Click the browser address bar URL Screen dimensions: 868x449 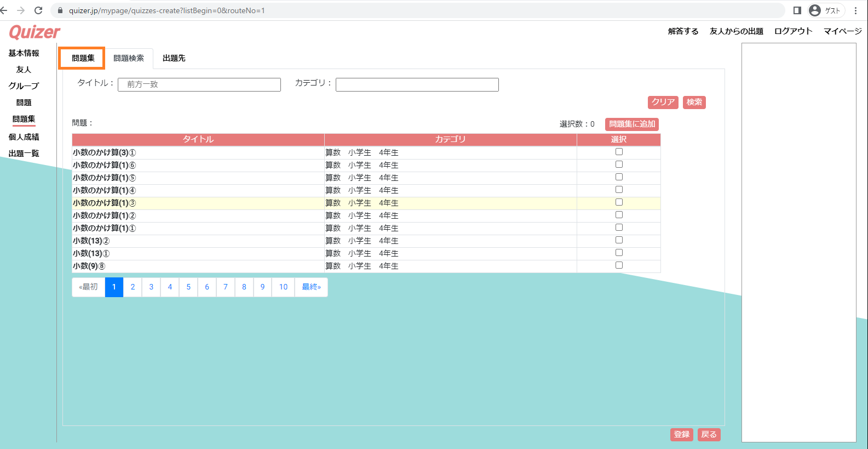click(166, 10)
